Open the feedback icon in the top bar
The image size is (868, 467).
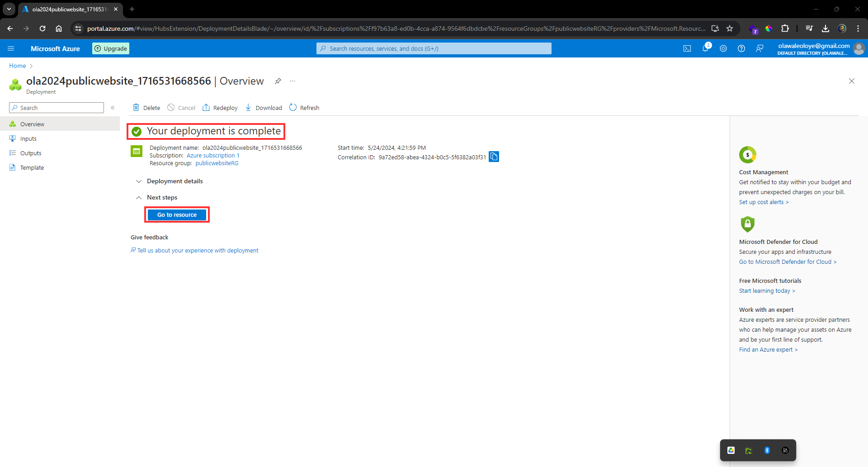coord(759,48)
